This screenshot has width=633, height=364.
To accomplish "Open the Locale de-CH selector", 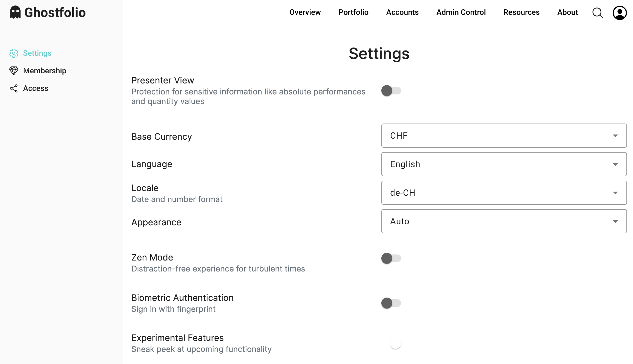I will click(x=504, y=193).
